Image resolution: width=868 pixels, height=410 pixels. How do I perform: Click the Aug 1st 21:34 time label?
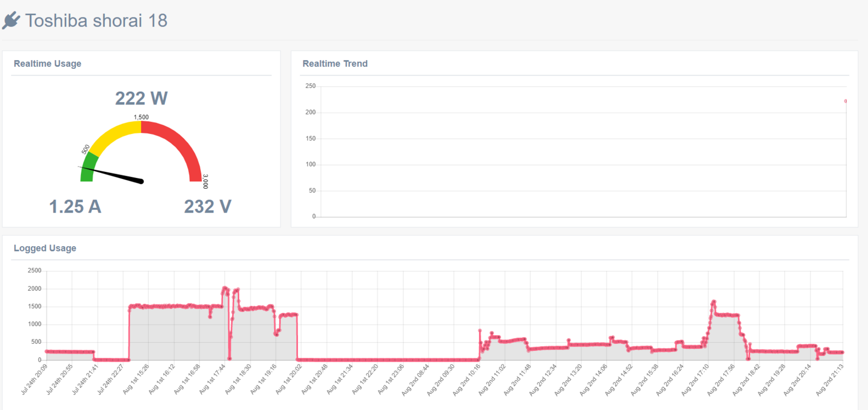[340, 379]
